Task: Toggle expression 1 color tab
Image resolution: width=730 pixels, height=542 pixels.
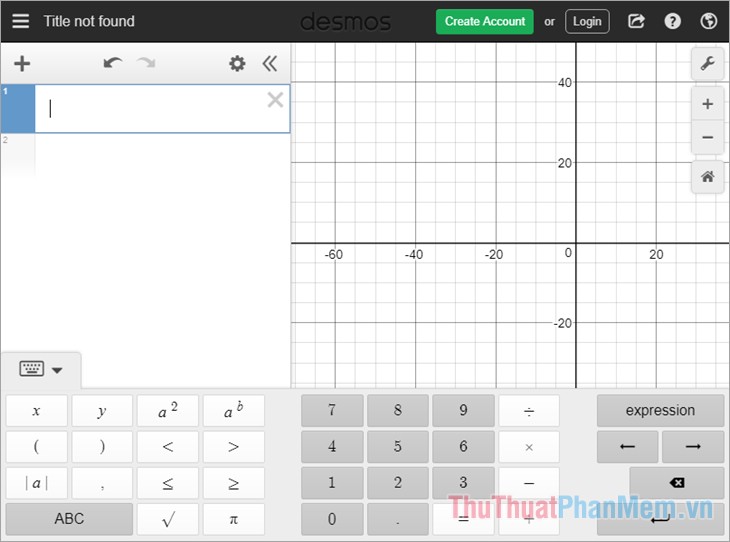Action: coord(18,108)
